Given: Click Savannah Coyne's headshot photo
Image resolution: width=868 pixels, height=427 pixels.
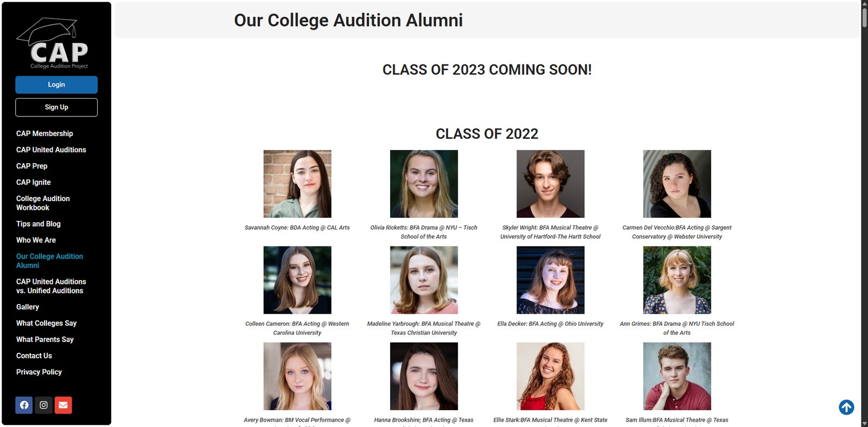Looking at the screenshot, I should [x=297, y=184].
